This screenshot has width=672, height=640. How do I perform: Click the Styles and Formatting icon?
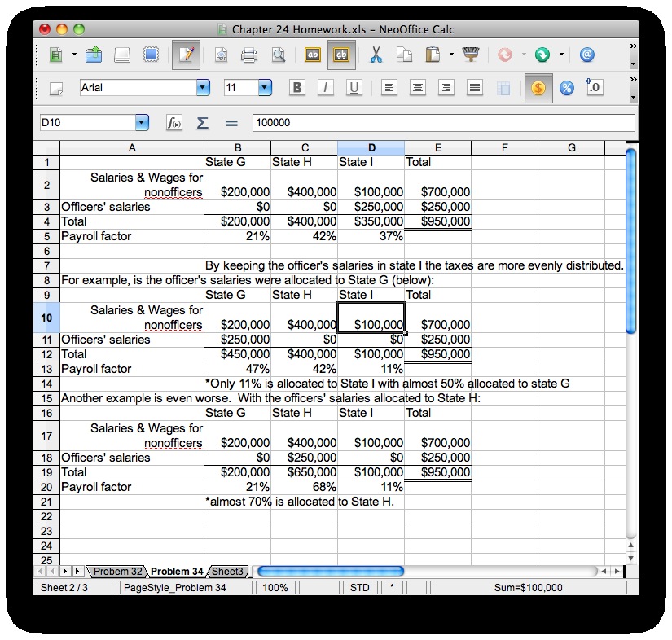(55, 88)
